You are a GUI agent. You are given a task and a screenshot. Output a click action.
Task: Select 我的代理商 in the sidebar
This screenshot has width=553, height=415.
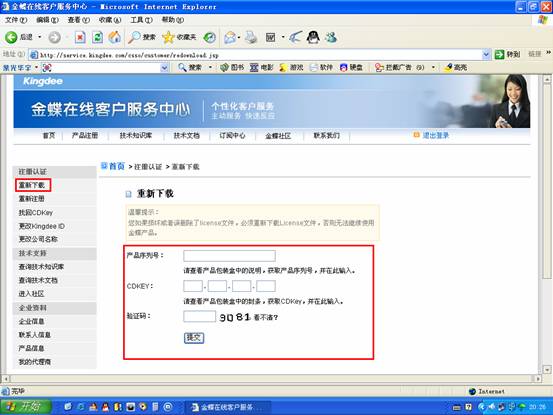point(35,362)
